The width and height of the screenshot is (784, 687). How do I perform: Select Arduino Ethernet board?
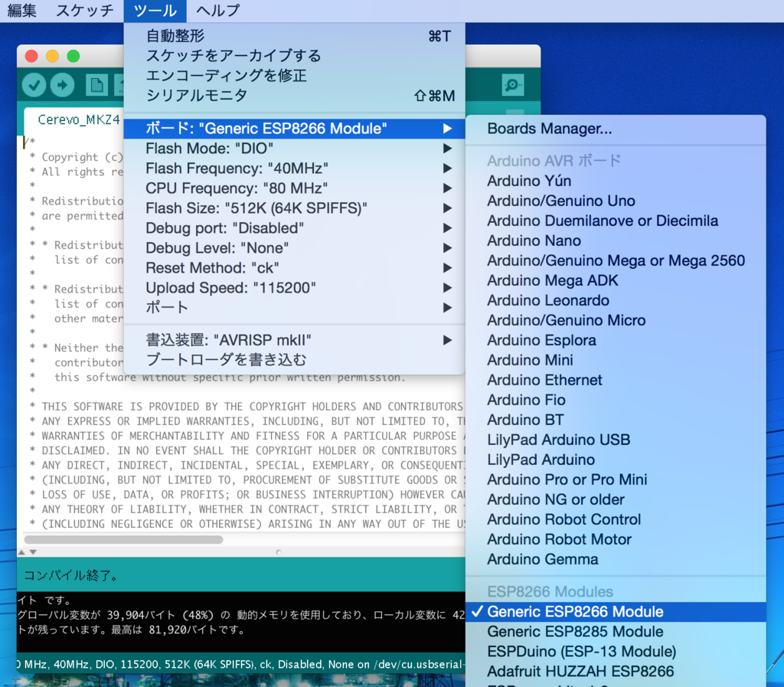pos(616,381)
